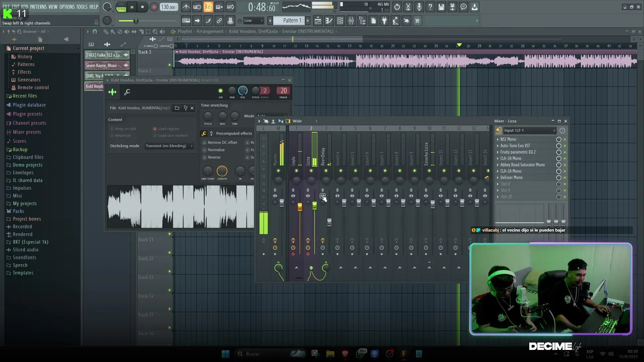The height and width of the screenshot is (362, 644).
Task: Click the microphone recording icon
Action: tap(419, 7)
